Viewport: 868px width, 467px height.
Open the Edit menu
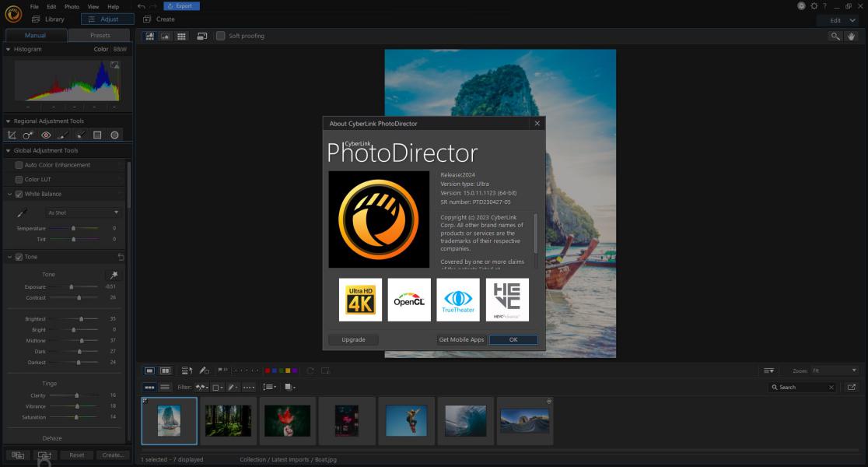[x=51, y=7]
